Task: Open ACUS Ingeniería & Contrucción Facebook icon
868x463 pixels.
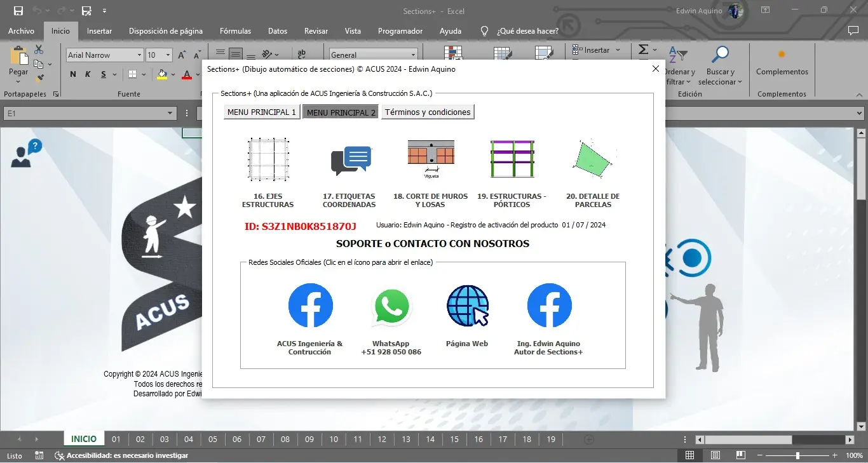Action: (x=310, y=305)
